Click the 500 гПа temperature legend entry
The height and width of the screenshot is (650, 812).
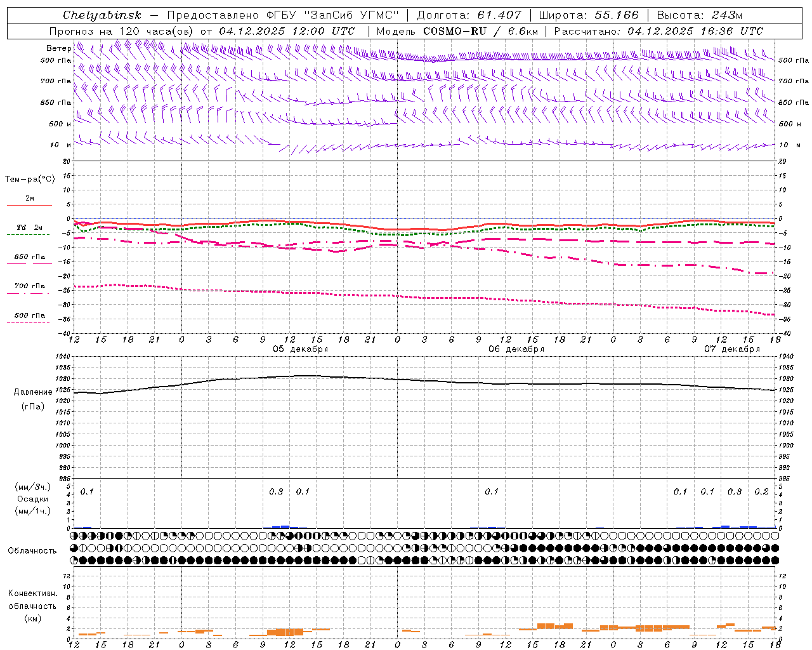click(x=30, y=315)
